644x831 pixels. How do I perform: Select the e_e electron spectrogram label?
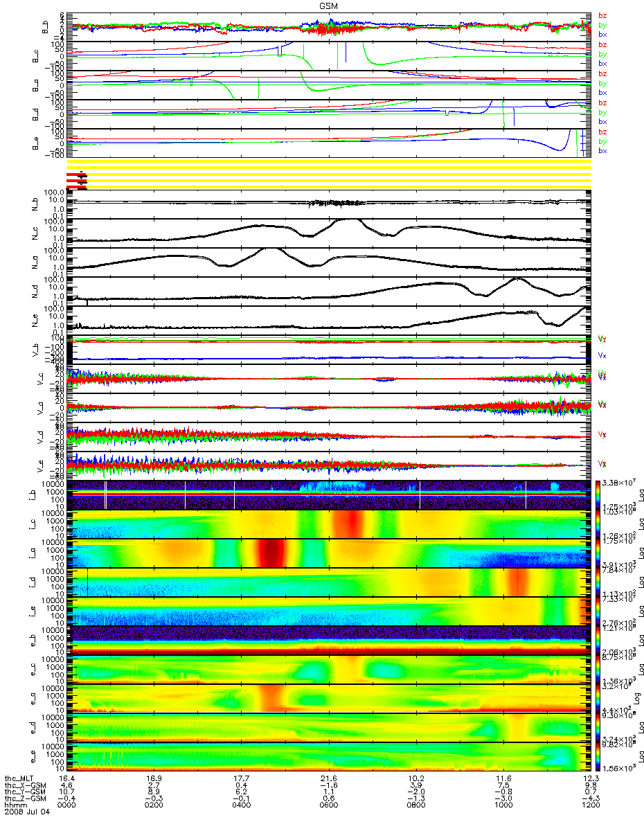point(35,756)
